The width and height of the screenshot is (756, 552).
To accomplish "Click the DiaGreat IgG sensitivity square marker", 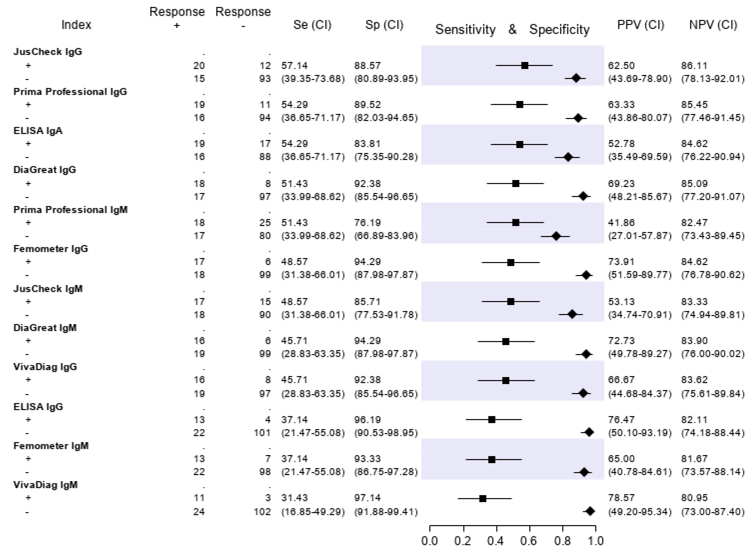I will (515, 184).
